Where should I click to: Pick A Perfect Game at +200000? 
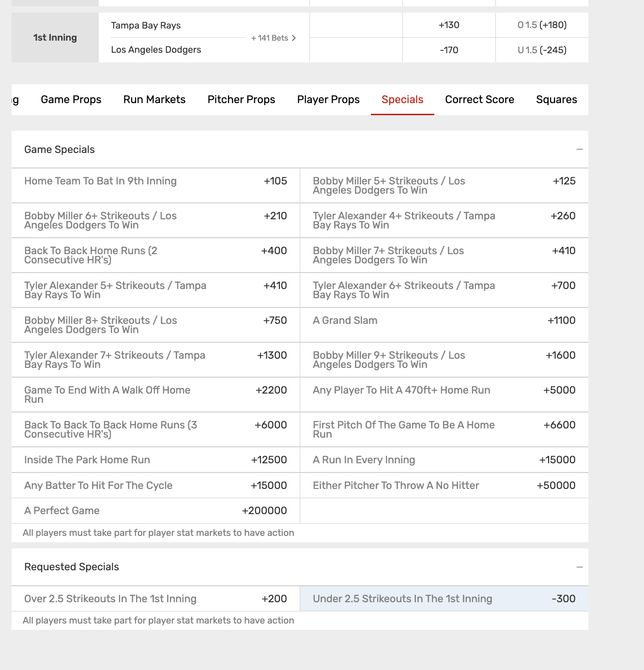coord(155,511)
